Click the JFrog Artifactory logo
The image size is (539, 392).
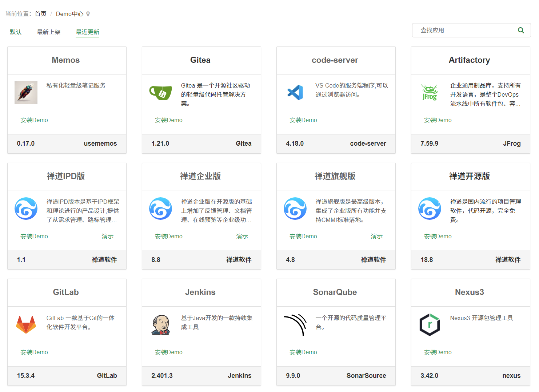(x=430, y=93)
